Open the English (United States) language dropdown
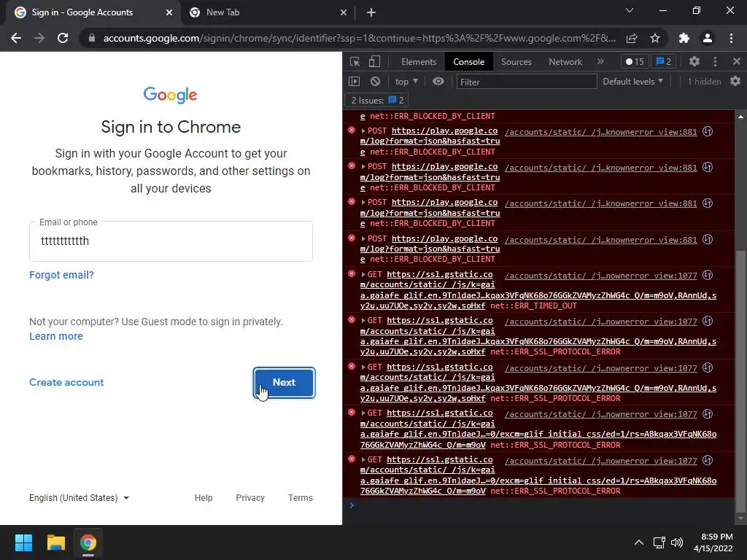 tap(79, 497)
